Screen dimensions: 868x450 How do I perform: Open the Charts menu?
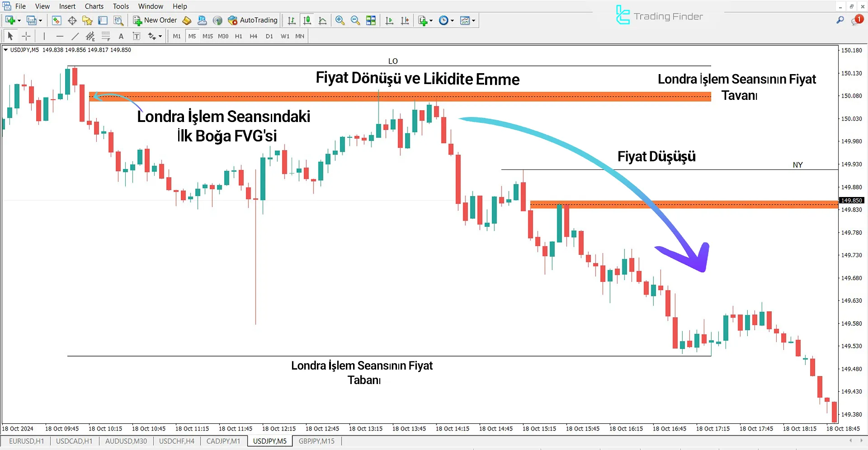point(94,6)
